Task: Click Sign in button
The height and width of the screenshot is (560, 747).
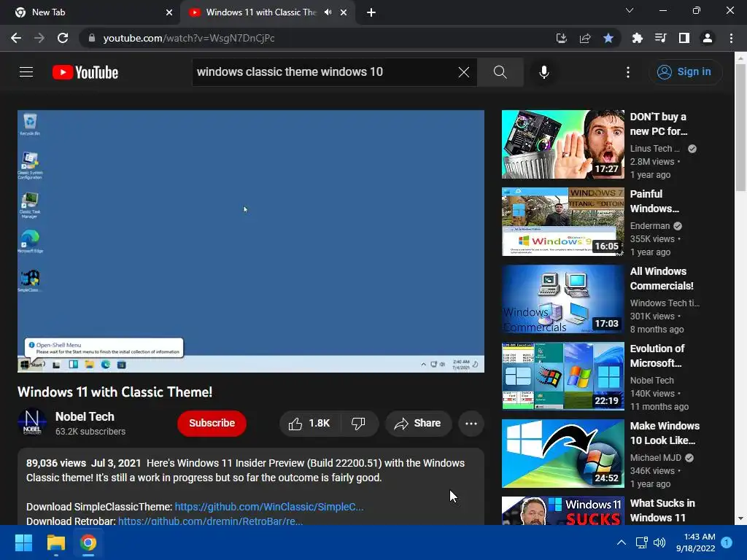Action: (x=684, y=72)
